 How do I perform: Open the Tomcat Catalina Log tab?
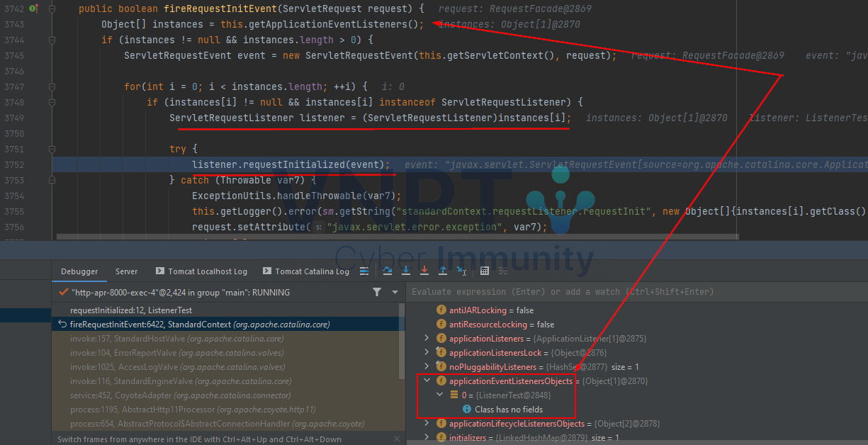(306, 271)
